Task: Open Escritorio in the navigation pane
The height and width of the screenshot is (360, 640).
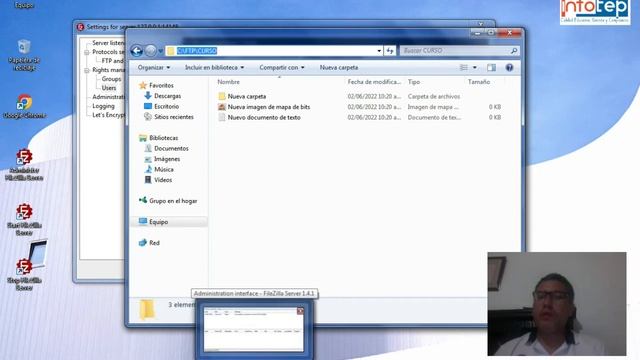Action: 166,107
